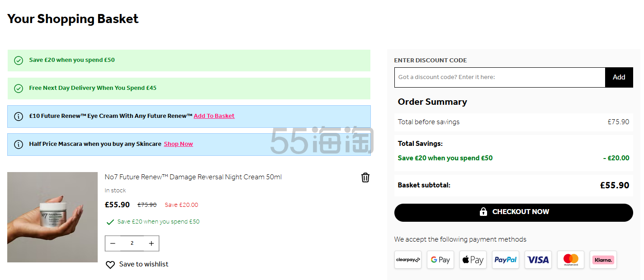The height and width of the screenshot is (280, 644).
Task: Click the Visa card icon
Action: point(538,260)
